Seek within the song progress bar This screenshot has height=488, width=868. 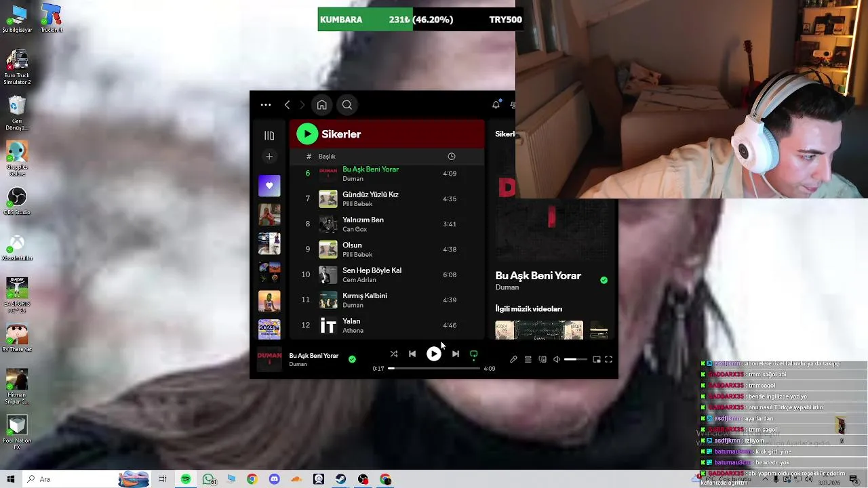coord(434,368)
